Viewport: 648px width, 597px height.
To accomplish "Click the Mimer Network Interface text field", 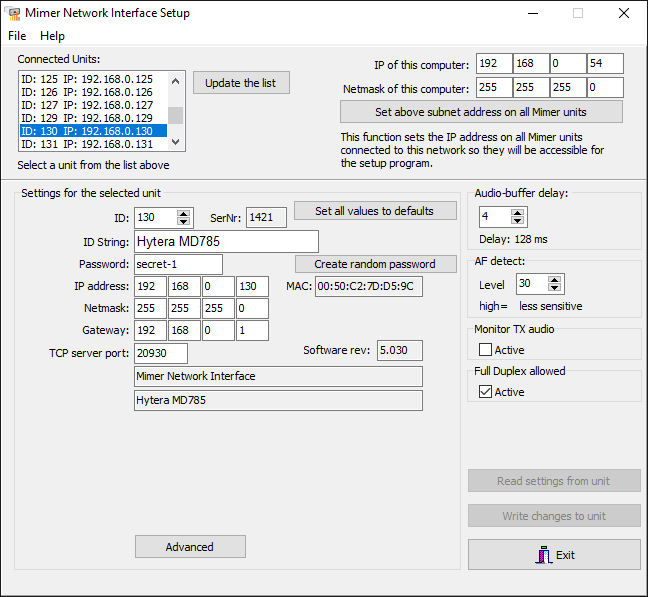I will 278,376.
